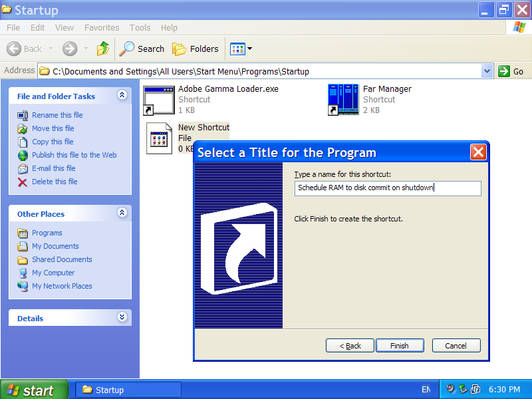
Task: Collapse the File and Folder Tasks panel
Action: point(122,94)
